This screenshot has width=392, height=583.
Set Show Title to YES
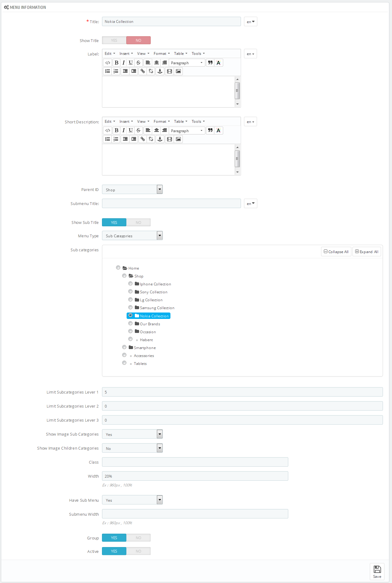(114, 40)
